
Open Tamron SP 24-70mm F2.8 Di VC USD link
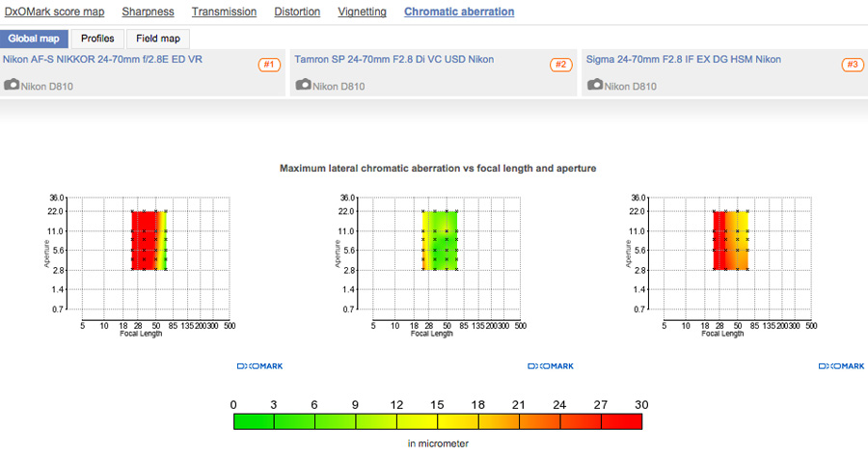(394, 59)
